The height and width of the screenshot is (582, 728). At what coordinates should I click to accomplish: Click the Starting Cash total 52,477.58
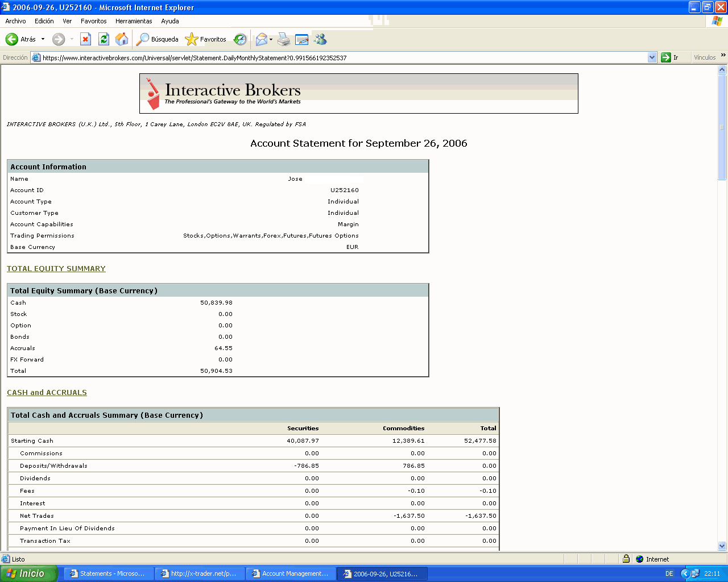(x=480, y=441)
